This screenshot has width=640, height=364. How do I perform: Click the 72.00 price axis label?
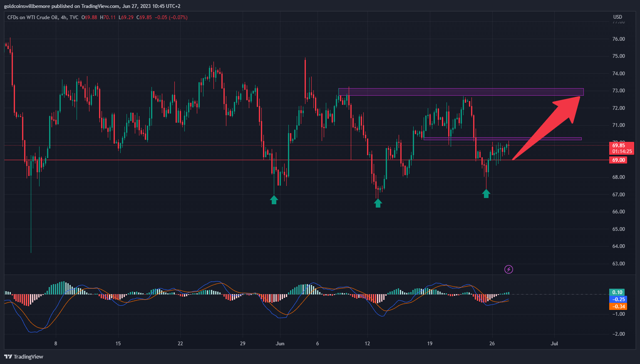point(618,108)
